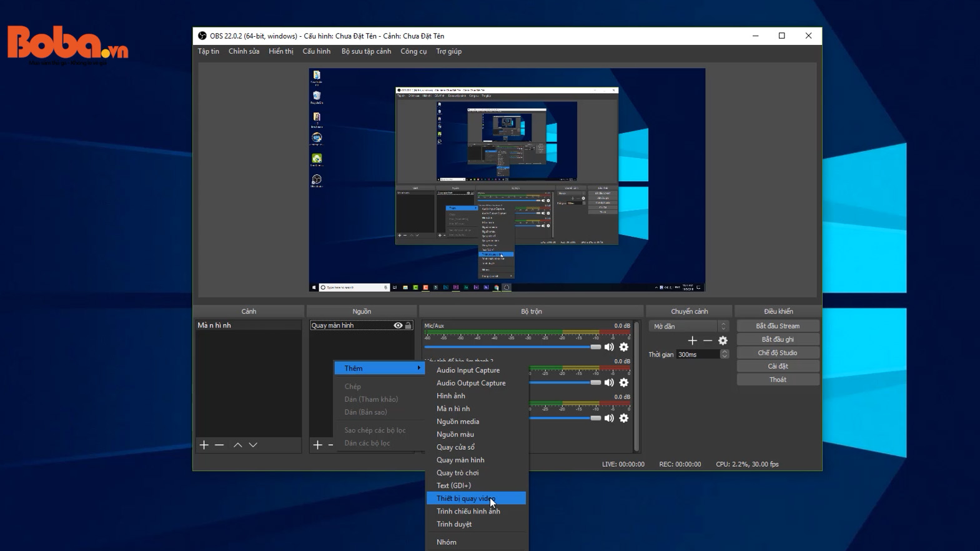980x551 pixels.
Task: Open the Công cụ menu
Action: [413, 51]
